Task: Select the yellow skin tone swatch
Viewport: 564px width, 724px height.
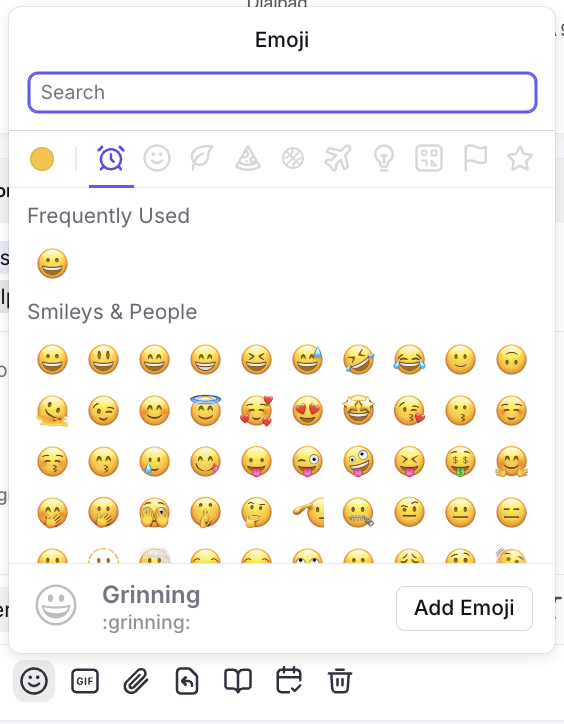Action: tap(42, 159)
